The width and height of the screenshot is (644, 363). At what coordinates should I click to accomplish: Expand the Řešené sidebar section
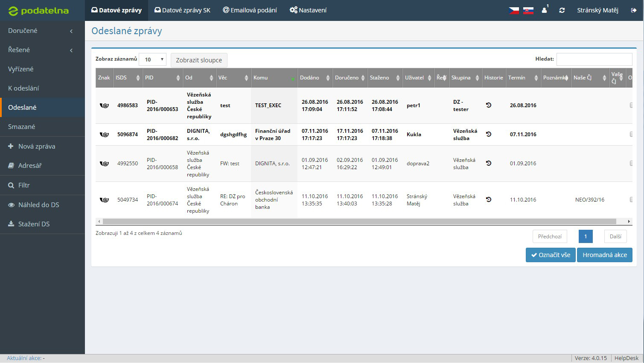[42, 50]
